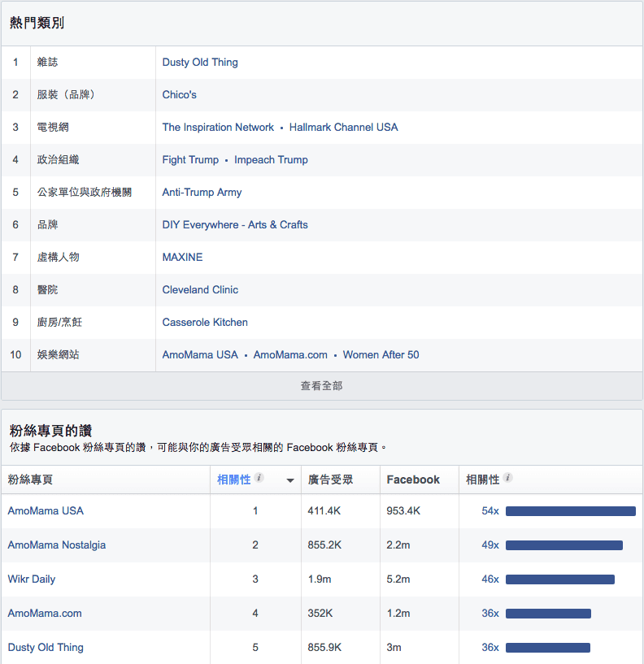Open the Impeach Trump page
Image resolution: width=644 pixels, height=664 pixels.
tap(271, 160)
